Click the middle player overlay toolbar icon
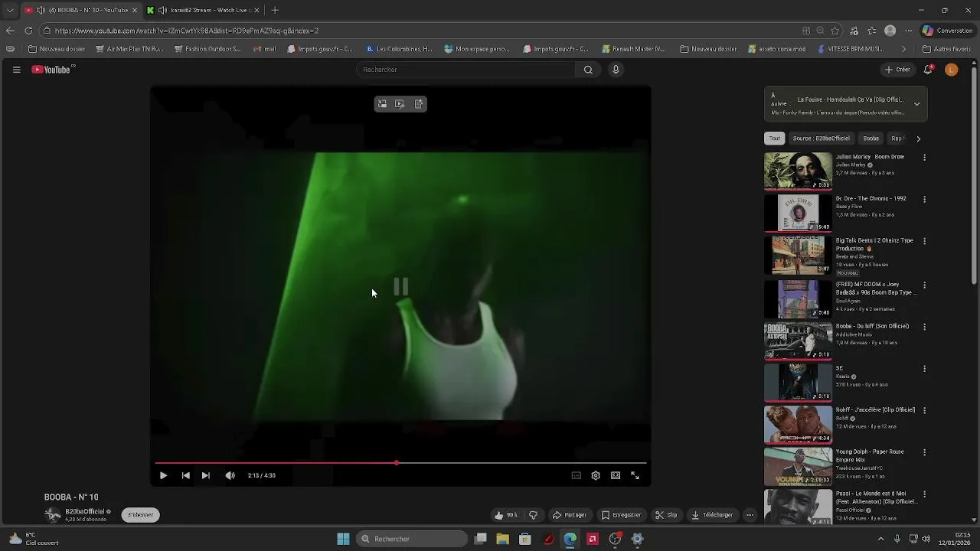Viewport: 980px width, 551px height. point(400,104)
